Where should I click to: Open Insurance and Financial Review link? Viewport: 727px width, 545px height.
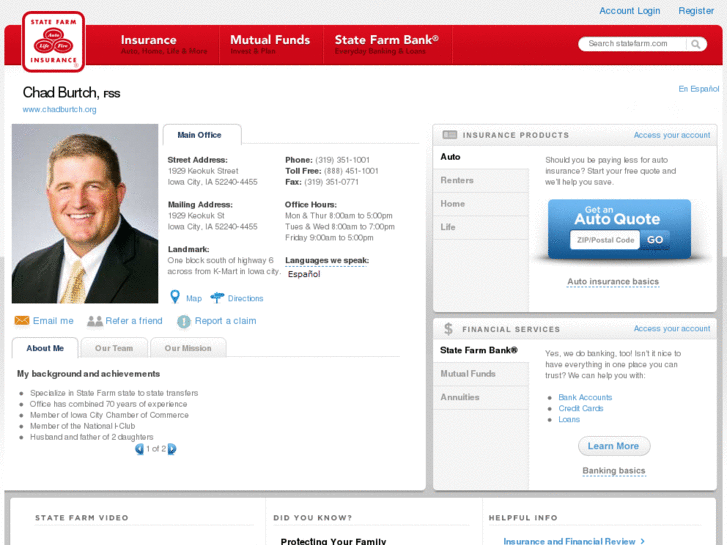[574, 541]
